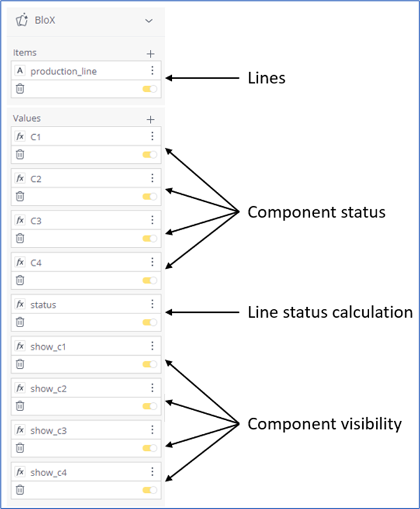
Task: Open the options menu for status
Action: (x=152, y=304)
